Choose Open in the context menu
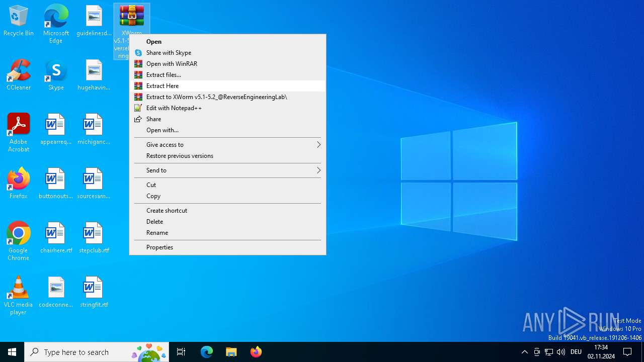644x362 pixels. point(227,42)
